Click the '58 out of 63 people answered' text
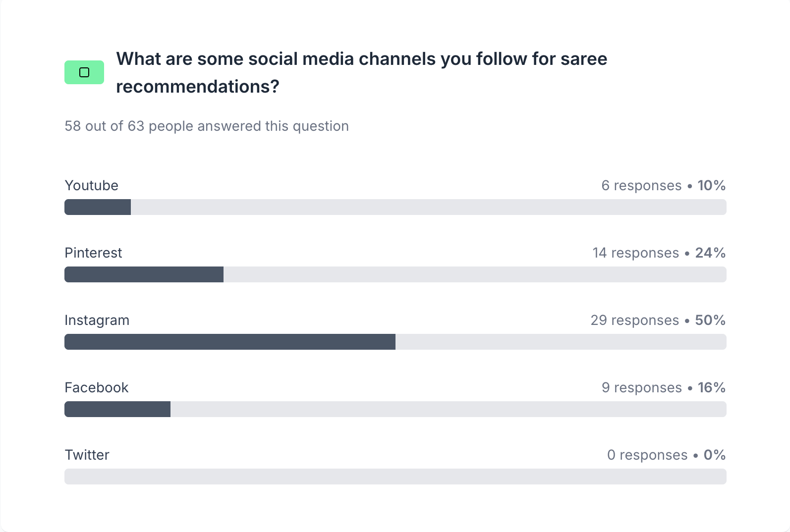790x532 pixels. [207, 126]
